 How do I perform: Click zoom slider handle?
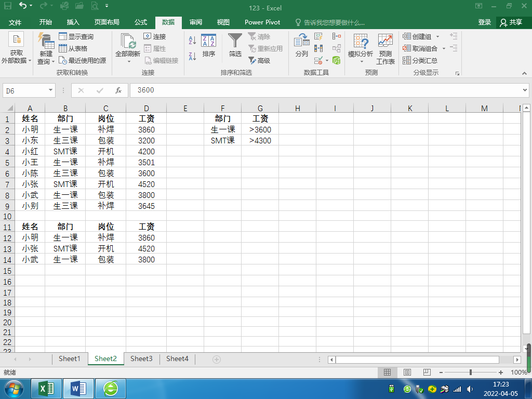pyautogui.click(x=471, y=372)
